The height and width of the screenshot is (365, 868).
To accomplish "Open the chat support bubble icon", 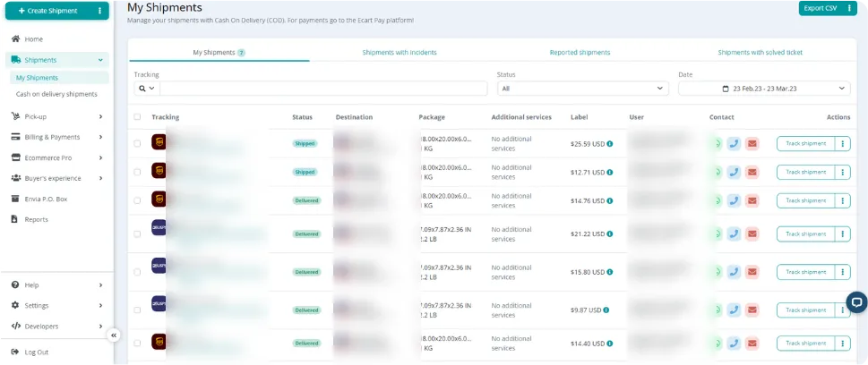I will click(x=856, y=302).
